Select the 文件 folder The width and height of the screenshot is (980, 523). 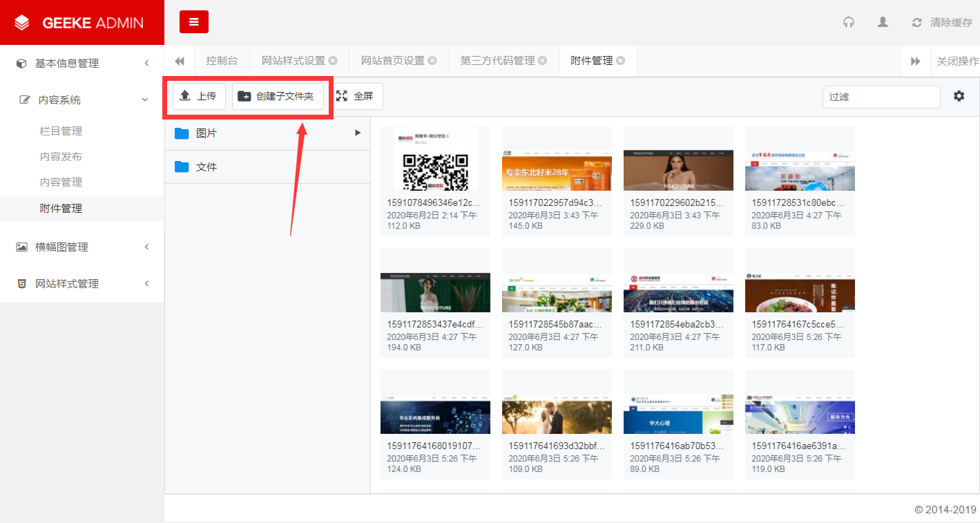click(268, 167)
